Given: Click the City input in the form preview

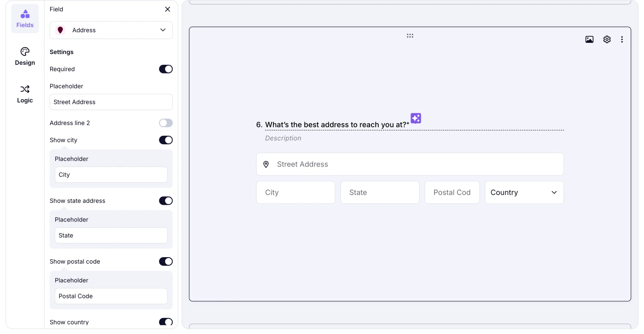Looking at the screenshot, I should click(295, 192).
